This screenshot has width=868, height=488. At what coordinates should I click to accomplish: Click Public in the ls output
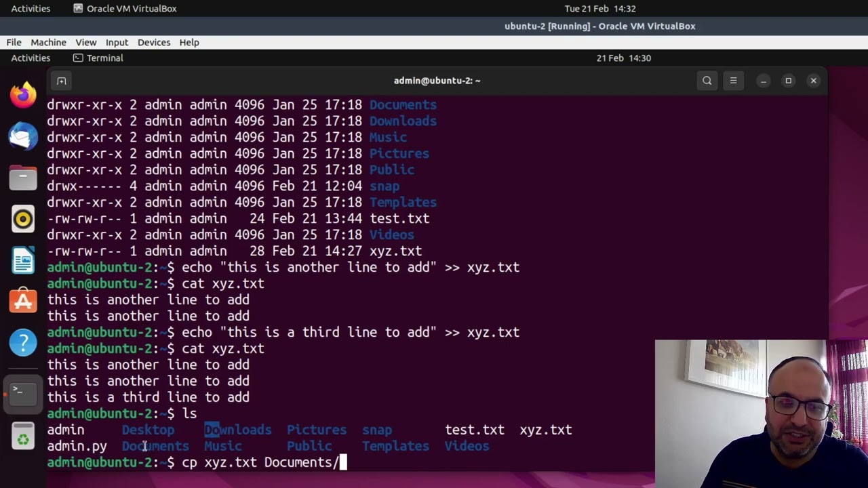pyautogui.click(x=309, y=447)
